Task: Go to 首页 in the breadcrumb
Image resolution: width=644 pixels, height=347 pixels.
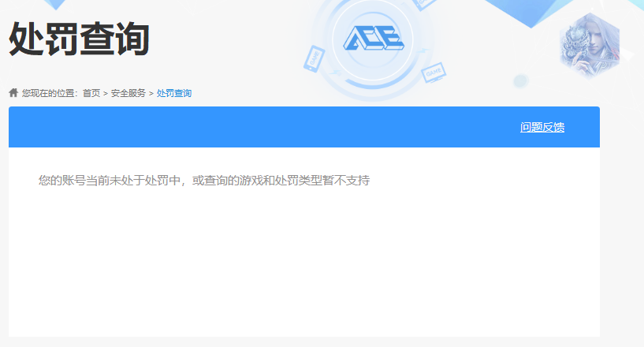Action: (x=91, y=93)
